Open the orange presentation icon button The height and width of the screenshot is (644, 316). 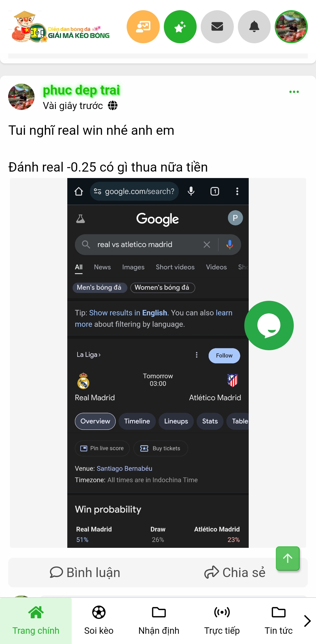143,27
